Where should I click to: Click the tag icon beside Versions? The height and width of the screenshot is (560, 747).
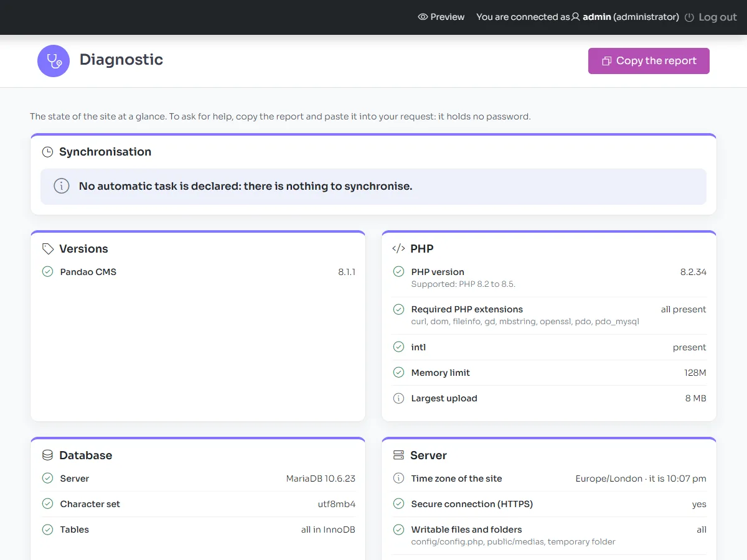coord(47,249)
